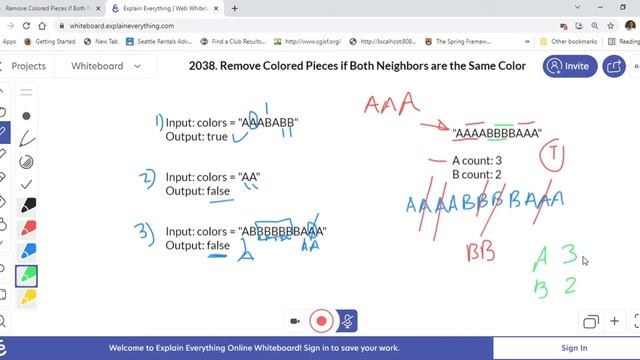
Task: Open cgisf.org bookmark
Action: (x=307, y=42)
